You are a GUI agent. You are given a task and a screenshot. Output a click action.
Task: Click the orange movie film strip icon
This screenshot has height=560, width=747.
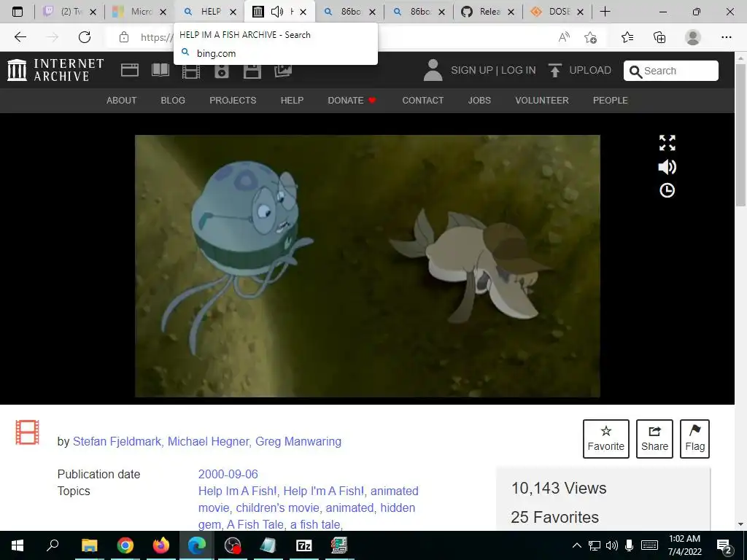(27, 432)
